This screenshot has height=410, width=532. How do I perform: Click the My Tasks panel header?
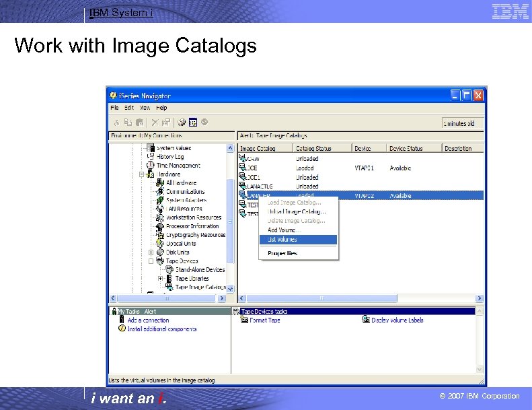pyautogui.click(x=170, y=311)
